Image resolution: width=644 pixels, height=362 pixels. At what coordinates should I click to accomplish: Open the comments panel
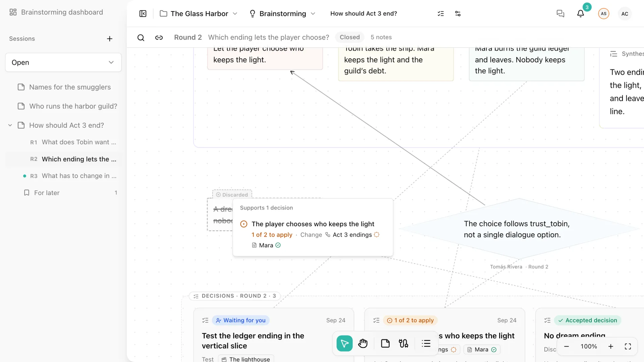click(560, 14)
